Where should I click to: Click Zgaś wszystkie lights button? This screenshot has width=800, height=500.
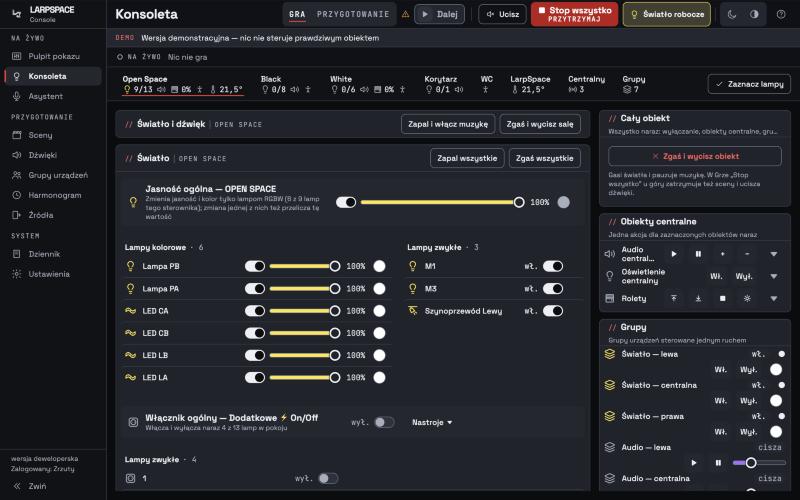544,158
